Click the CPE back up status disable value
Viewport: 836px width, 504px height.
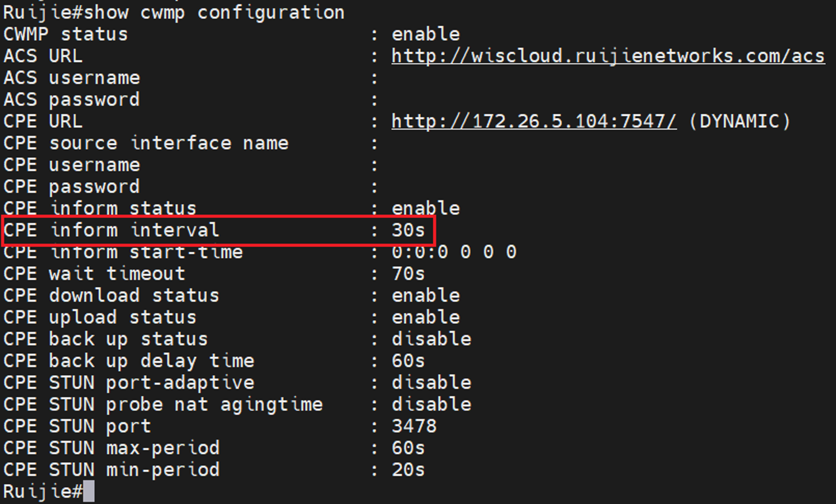pyautogui.click(x=431, y=339)
